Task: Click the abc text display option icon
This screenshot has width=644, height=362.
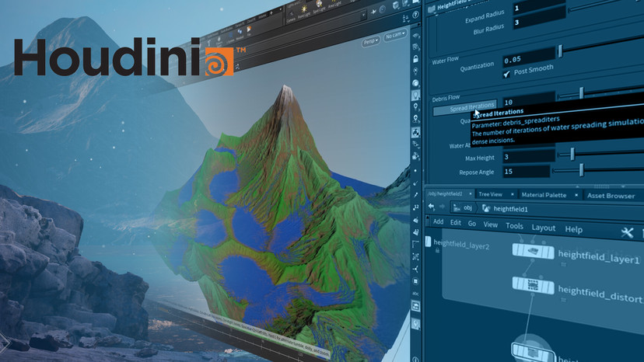Action: 415,294
